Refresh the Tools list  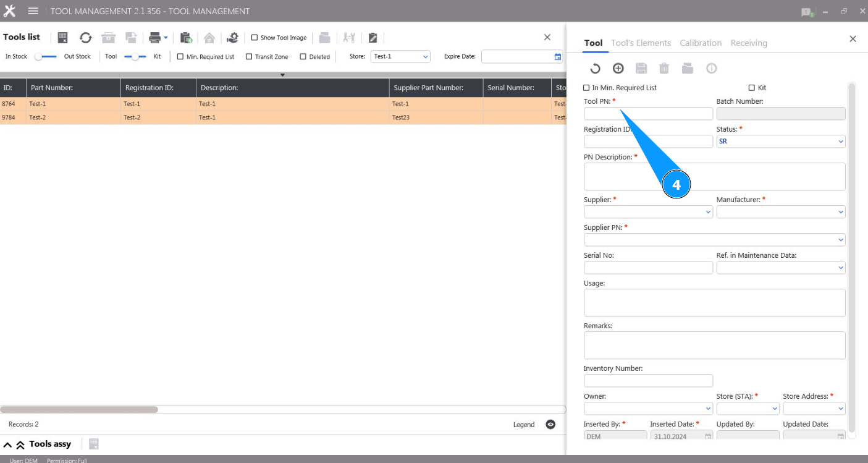pos(86,38)
